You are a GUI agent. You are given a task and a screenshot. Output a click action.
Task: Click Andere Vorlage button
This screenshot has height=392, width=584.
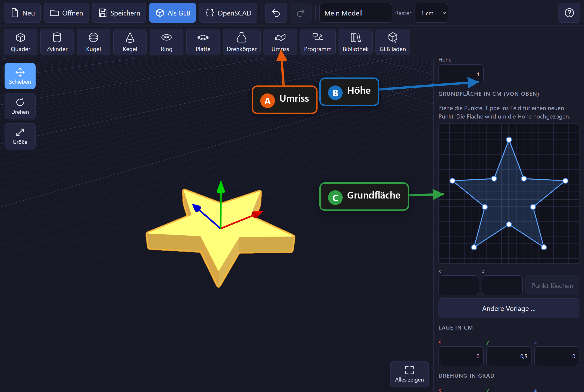pos(509,308)
